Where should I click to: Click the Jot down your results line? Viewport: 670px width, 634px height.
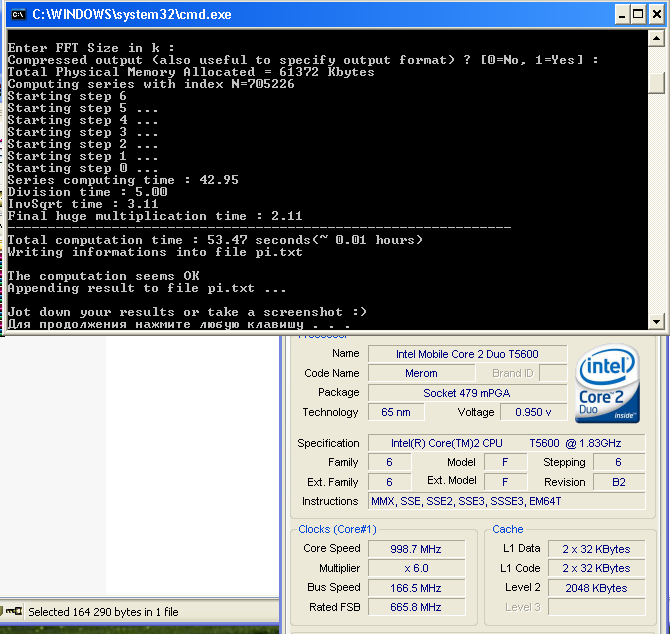tap(187, 312)
